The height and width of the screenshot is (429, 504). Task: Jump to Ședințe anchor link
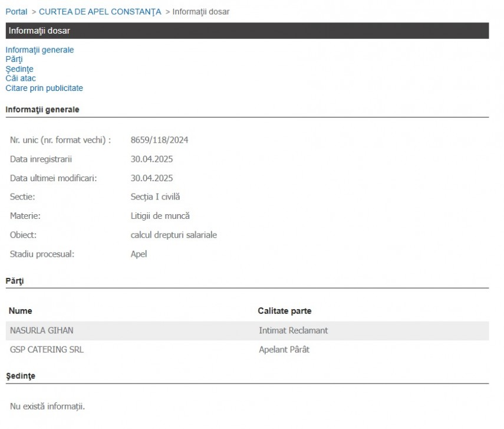pos(19,69)
